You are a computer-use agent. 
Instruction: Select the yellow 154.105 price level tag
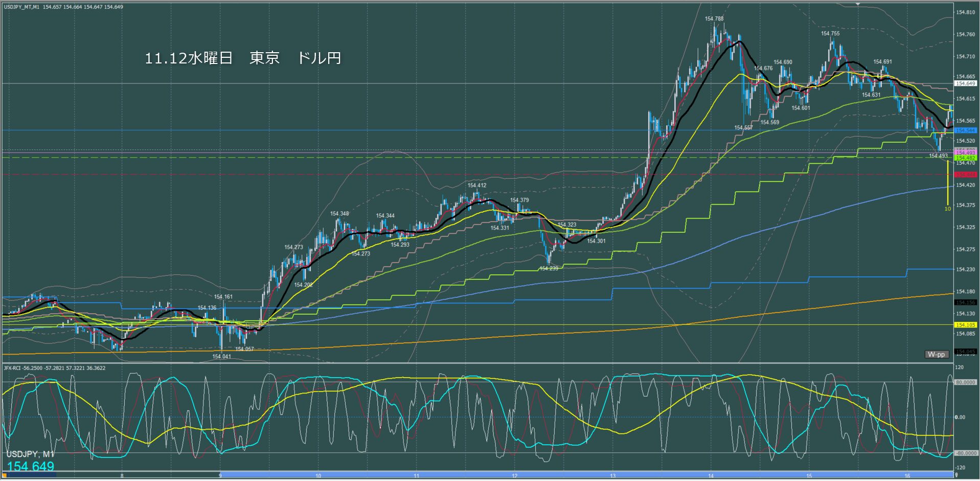point(966,325)
